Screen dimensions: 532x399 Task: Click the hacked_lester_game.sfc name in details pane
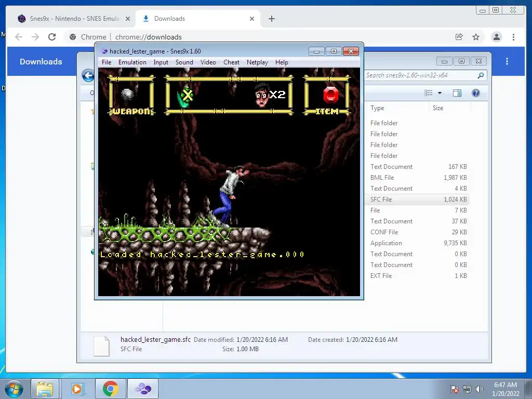pos(155,339)
